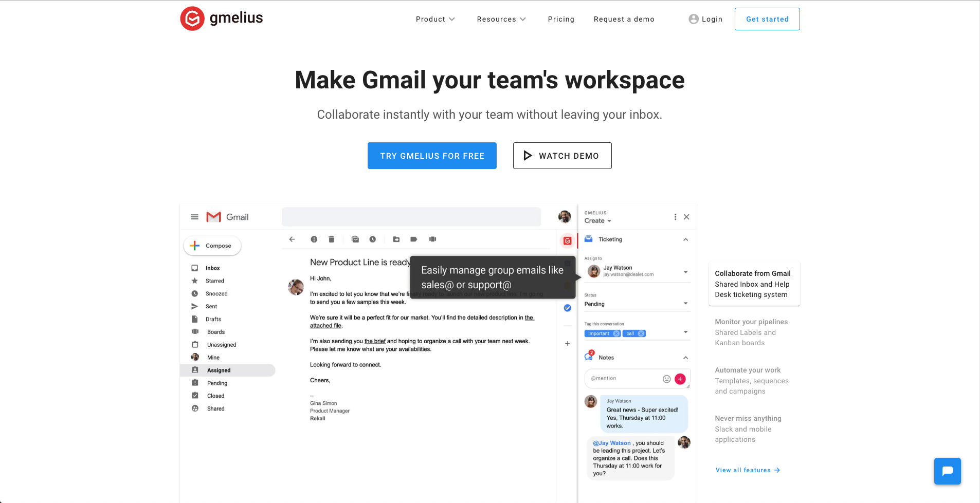Open the three-dot menu in Gmelius panel
Screen dimensions: 980x503
(675, 217)
